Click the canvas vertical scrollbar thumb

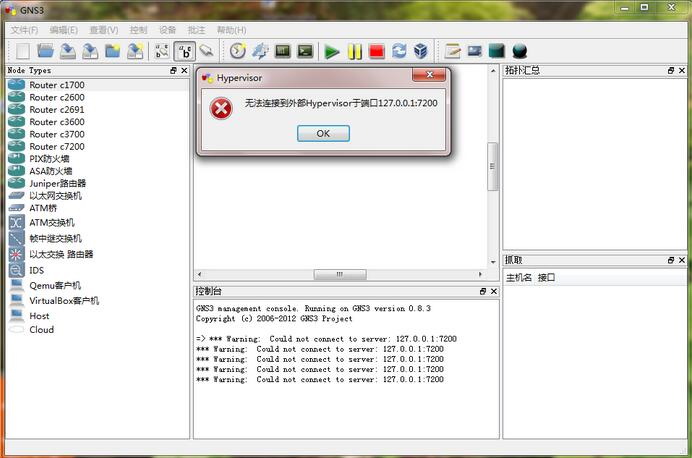[493, 166]
